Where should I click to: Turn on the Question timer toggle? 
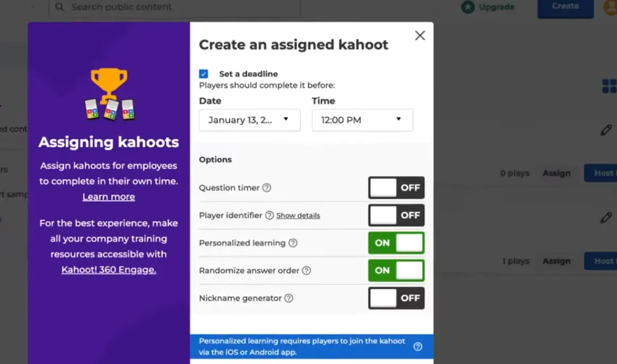[396, 188]
